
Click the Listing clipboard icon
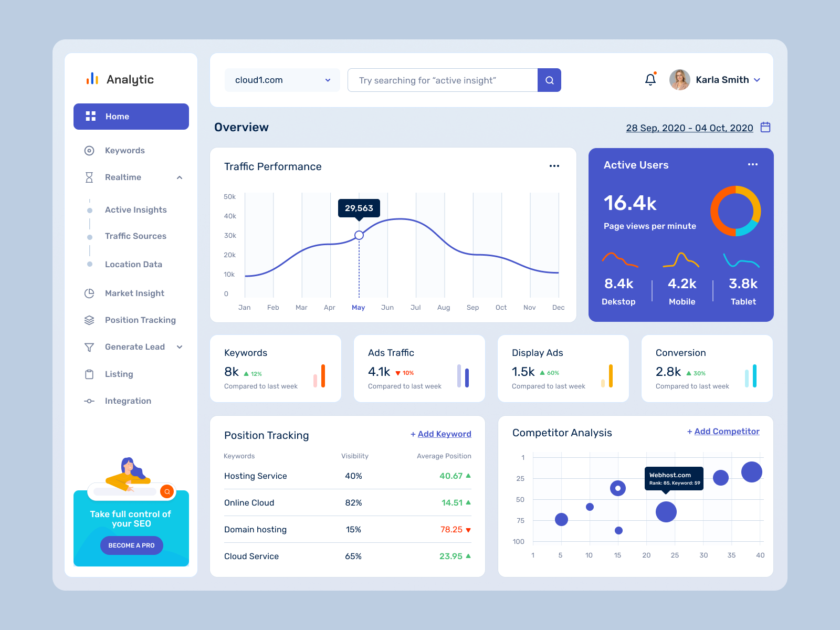(x=89, y=374)
